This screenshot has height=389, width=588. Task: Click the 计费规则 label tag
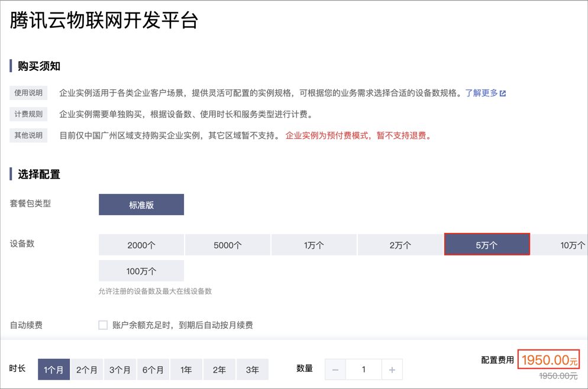28,114
